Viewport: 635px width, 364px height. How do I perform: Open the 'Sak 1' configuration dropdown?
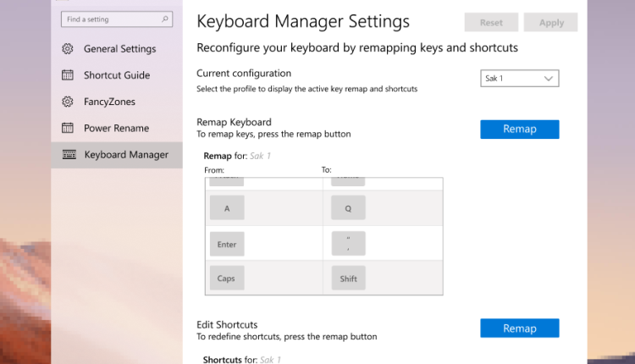pos(520,79)
